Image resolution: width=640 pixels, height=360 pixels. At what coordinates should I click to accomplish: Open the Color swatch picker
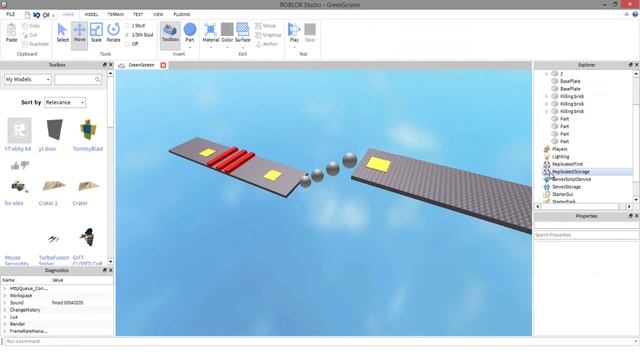click(x=227, y=30)
